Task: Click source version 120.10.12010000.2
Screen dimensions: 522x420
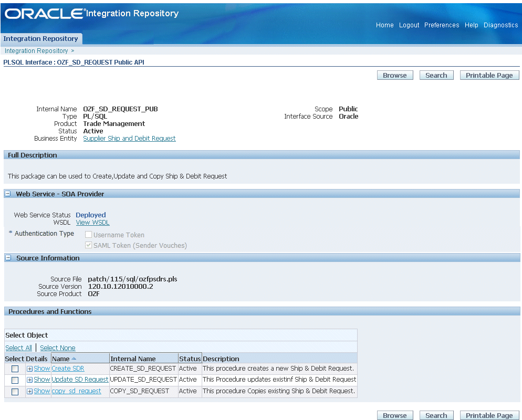Action: tap(120, 286)
